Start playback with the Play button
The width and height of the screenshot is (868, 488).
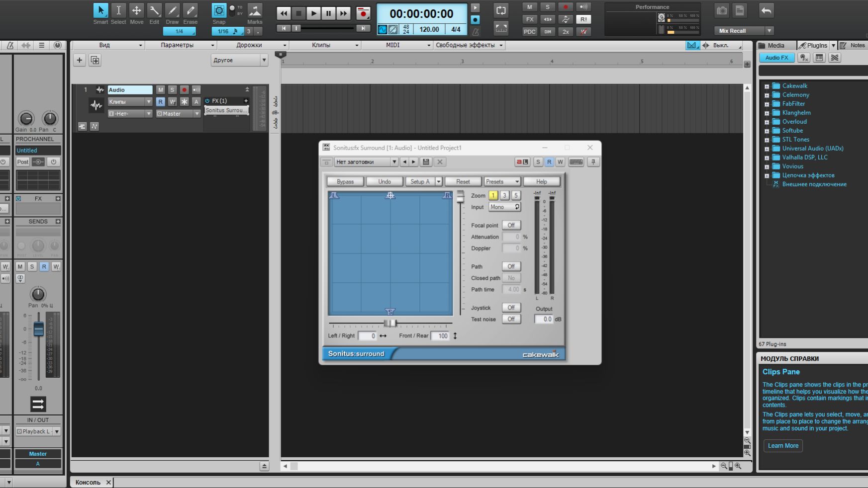point(314,13)
